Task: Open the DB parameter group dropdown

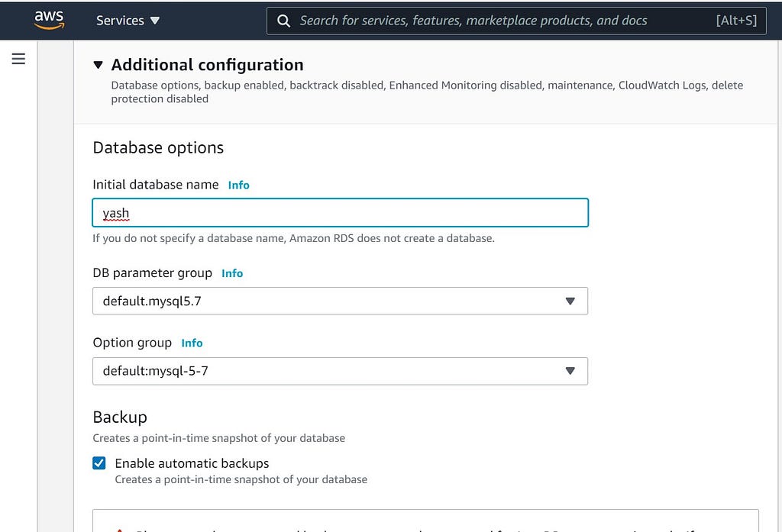Action: pyautogui.click(x=340, y=301)
